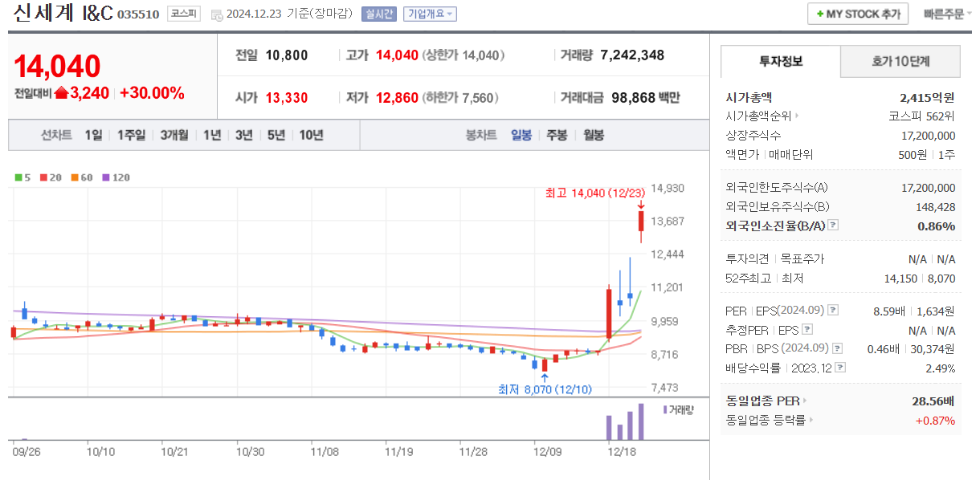Click the 신세계 I&C stock name
Viewport: 980px width, 480px height.
coord(63,14)
